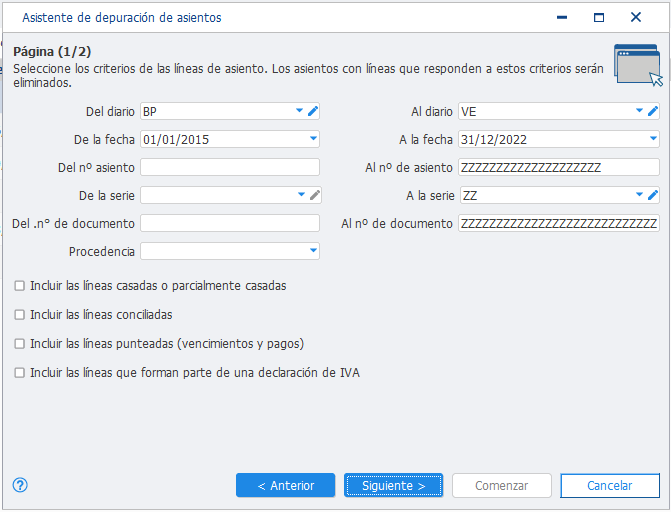Tick lines in declaración de IVA checkbox
Viewport: 671px width, 512px height.
click(20, 372)
